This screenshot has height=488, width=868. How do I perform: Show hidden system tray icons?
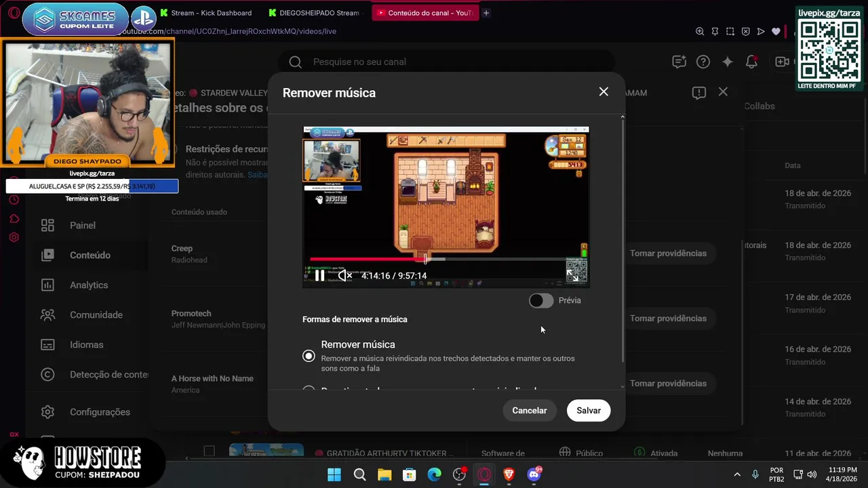(737, 474)
